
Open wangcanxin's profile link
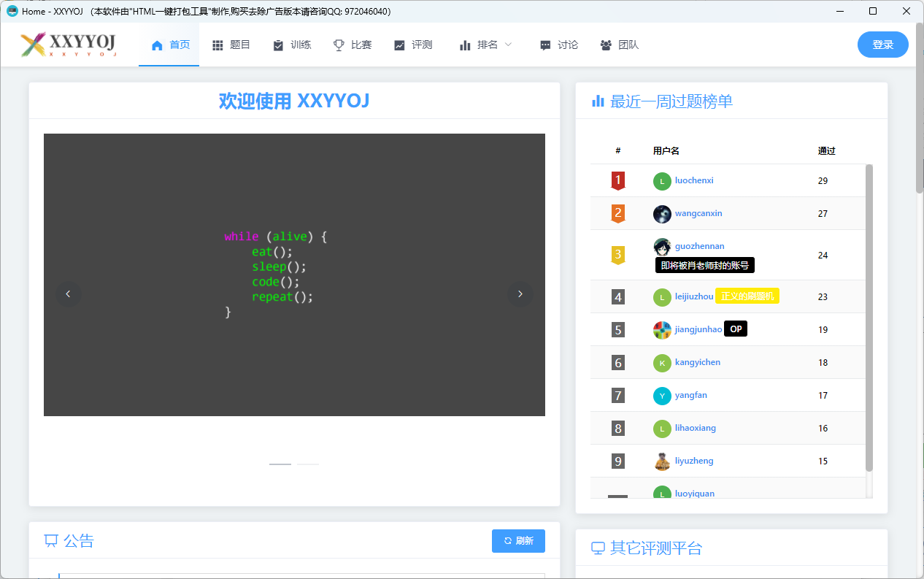698,213
